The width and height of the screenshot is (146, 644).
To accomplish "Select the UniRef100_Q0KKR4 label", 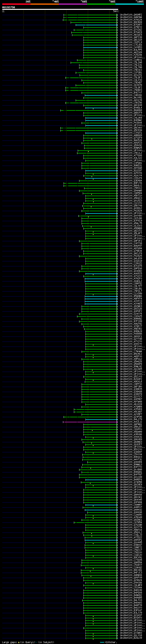I will (x=131, y=462).
